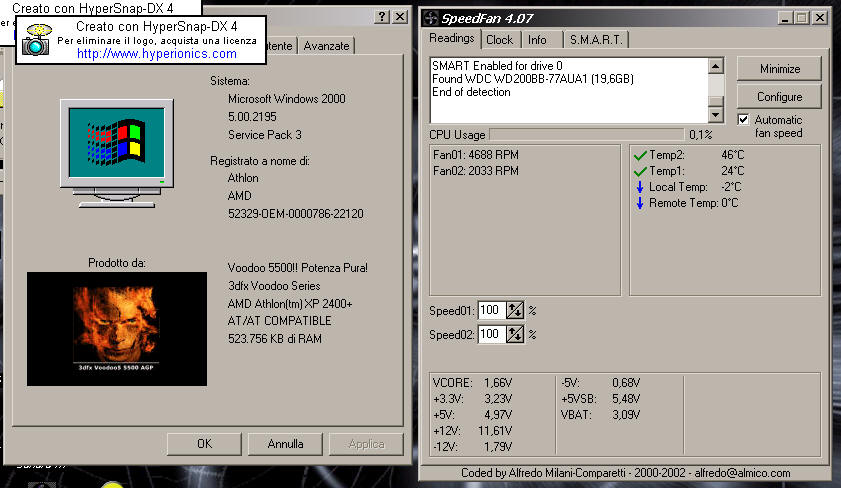Click the 'Microsoft Windows 2000' text

(x=286, y=99)
